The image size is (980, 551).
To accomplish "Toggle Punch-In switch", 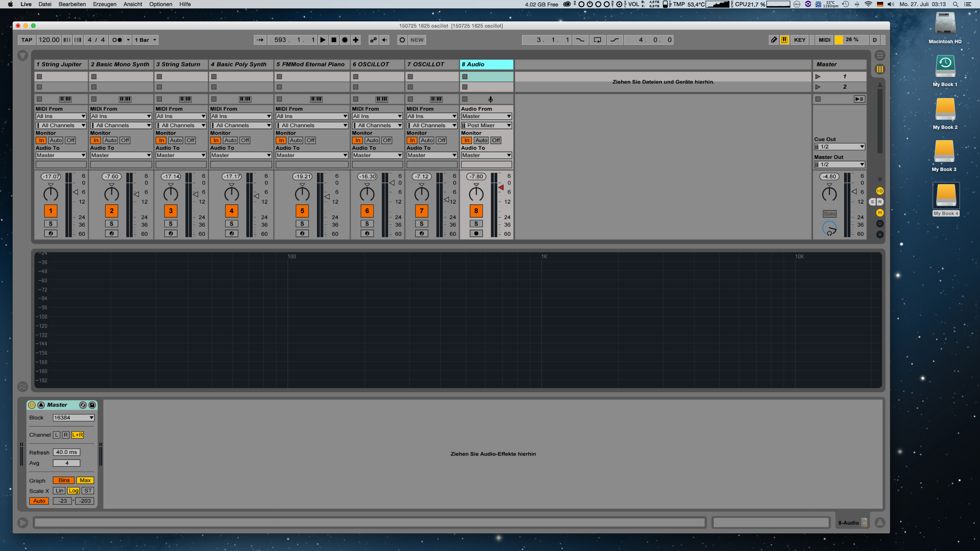I will (580, 40).
